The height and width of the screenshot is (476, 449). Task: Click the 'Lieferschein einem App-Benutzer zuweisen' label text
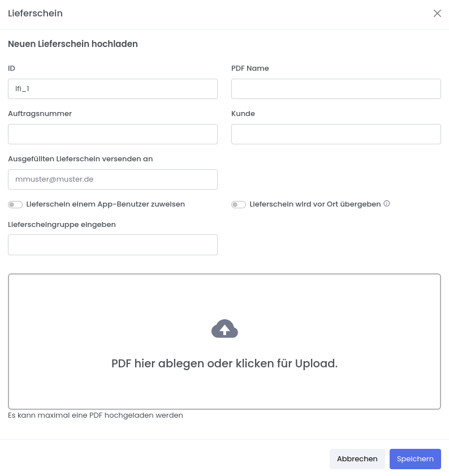[x=105, y=204]
